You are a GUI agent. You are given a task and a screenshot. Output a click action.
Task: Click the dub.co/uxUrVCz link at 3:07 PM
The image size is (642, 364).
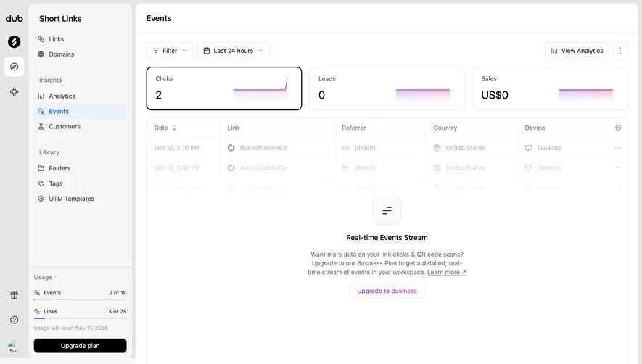(x=263, y=168)
